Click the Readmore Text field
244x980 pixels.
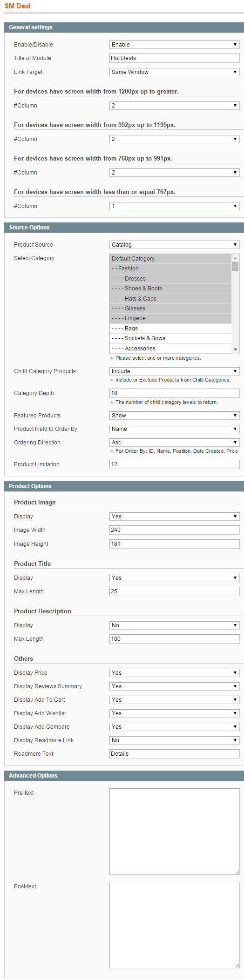click(x=175, y=754)
